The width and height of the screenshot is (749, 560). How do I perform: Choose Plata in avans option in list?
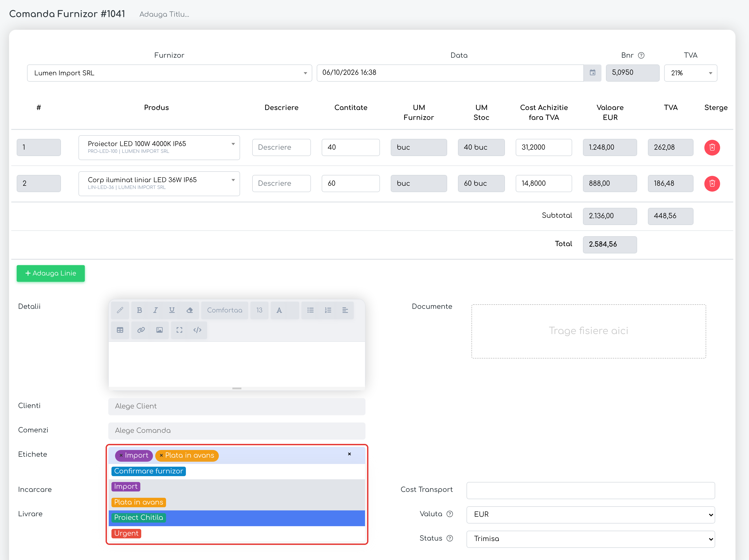[237, 502]
